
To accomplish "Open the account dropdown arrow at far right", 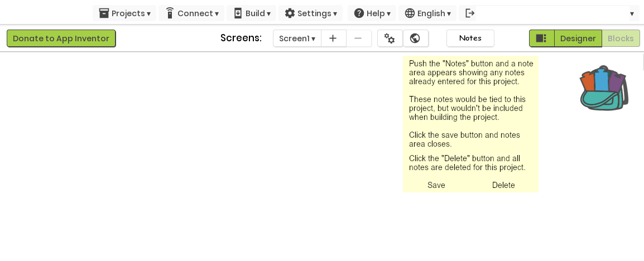I will (x=632, y=13).
